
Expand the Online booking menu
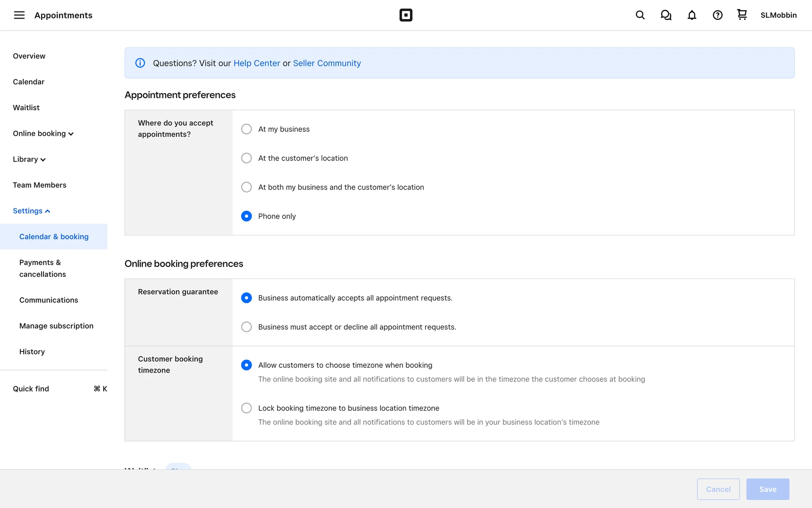[x=43, y=134]
